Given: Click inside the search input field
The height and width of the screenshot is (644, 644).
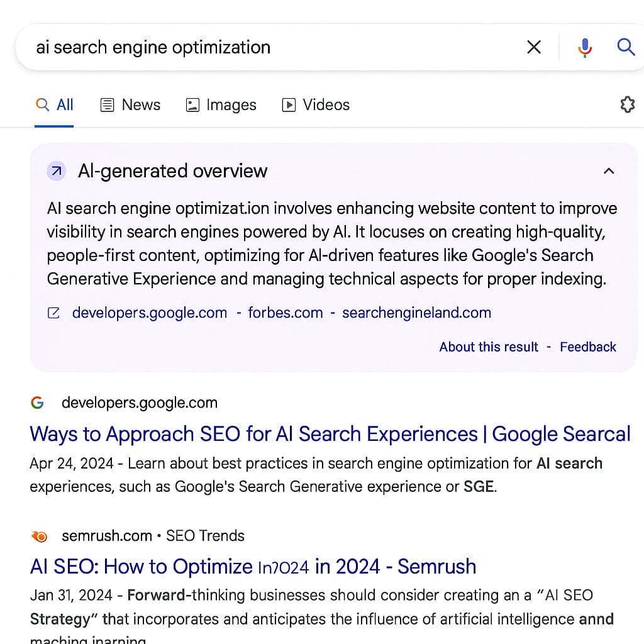Looking at the screenshot, I should [252, 47].
